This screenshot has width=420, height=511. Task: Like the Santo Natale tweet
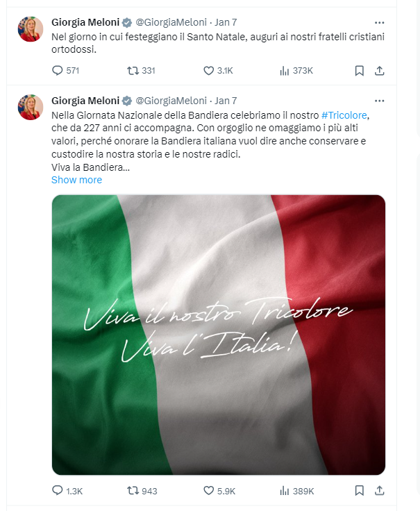pyautogui.click(x=208, y=70)
